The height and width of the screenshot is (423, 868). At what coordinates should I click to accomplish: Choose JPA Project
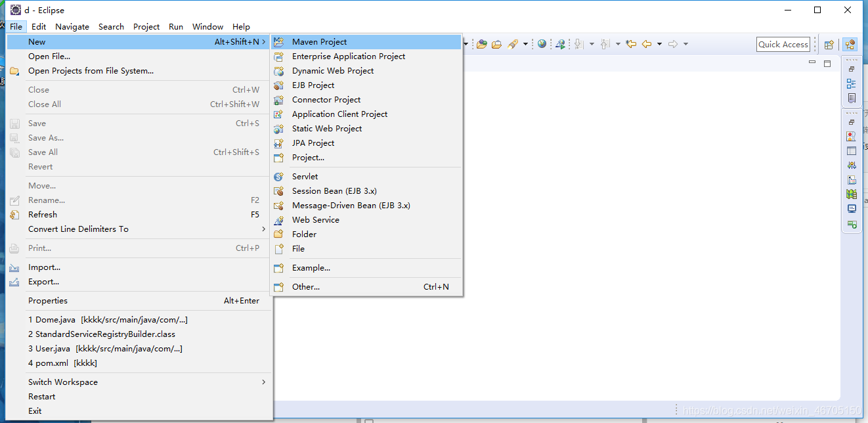pyautogui.click(x=366, y=143)
